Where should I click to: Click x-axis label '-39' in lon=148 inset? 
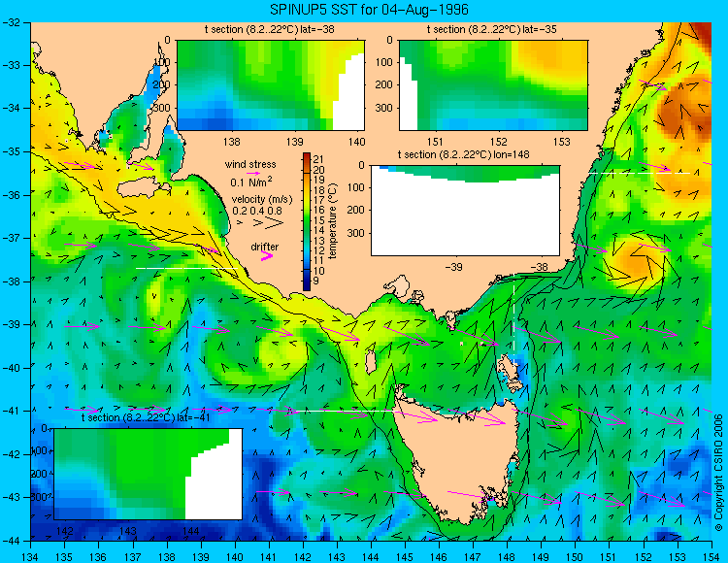pos(454,267)
